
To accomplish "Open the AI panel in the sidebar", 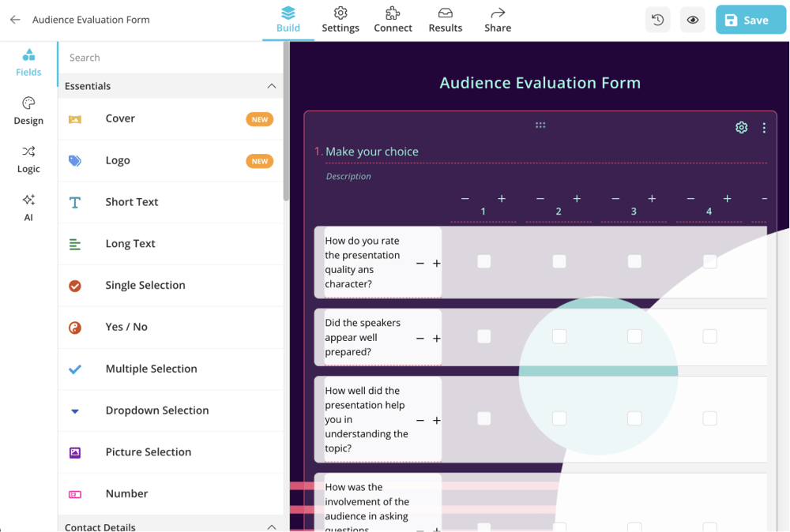I will (x=28, y=205).
